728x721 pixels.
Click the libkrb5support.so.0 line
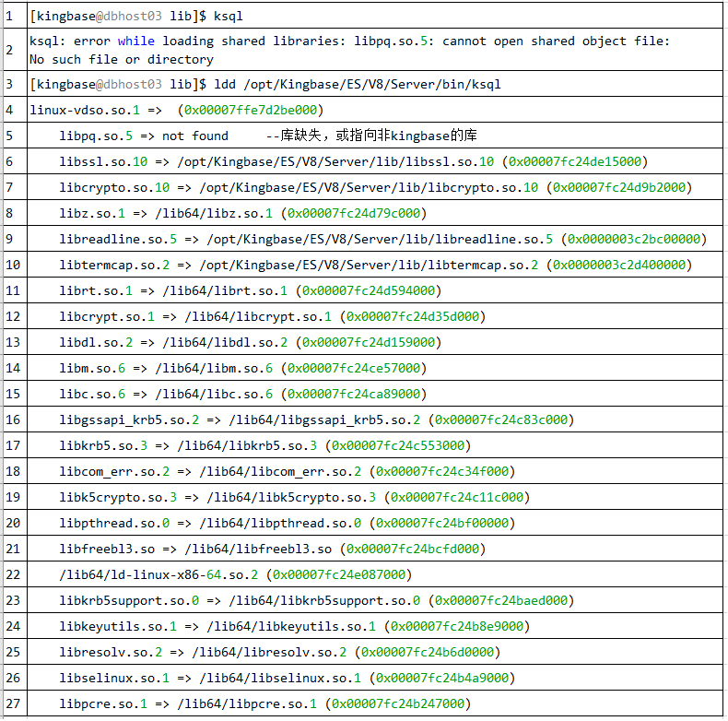(x=317, y=600)
